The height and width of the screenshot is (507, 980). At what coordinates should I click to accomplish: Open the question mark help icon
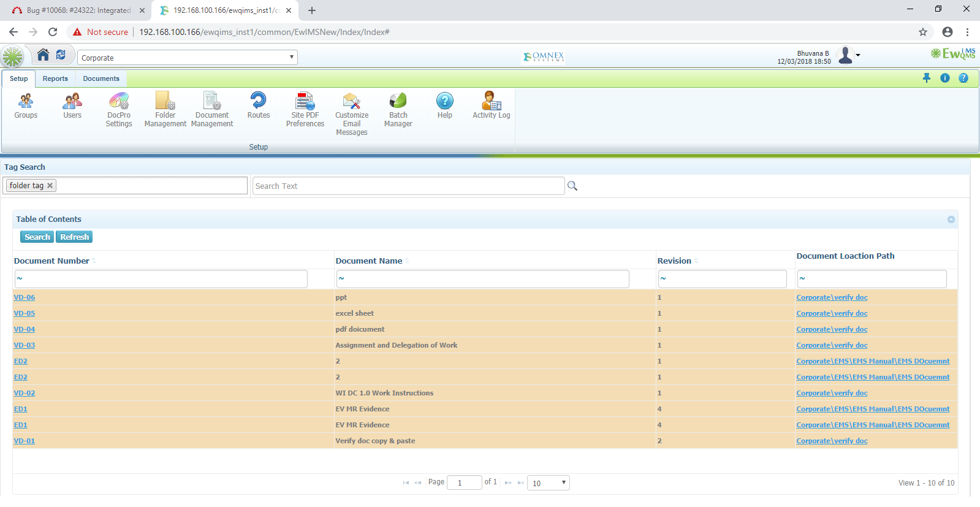coord(963,78)
